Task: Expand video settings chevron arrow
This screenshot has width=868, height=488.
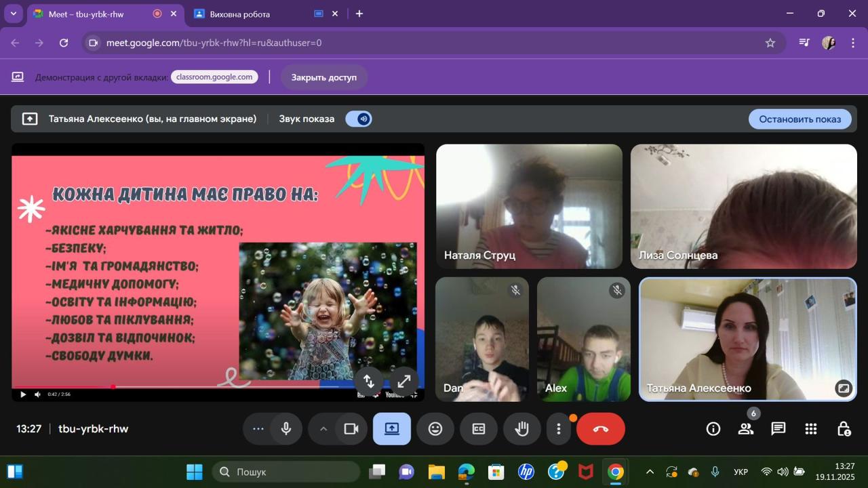Action: coord(323,428)
